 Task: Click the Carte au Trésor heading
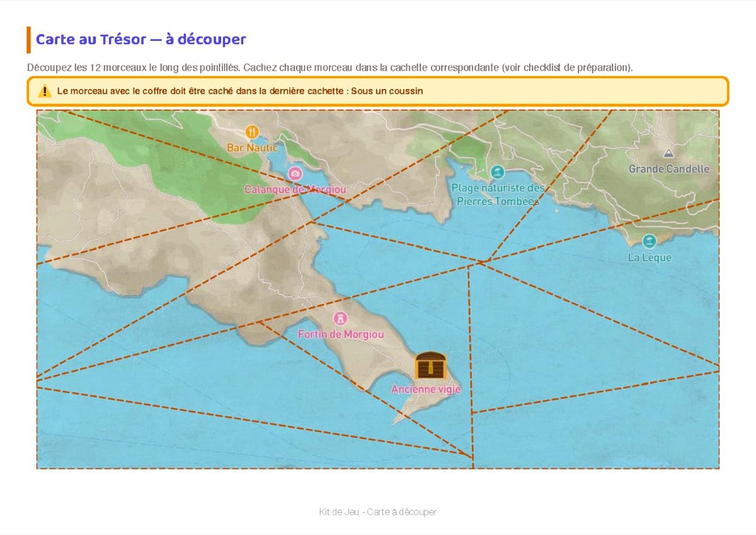click(141, 39)
